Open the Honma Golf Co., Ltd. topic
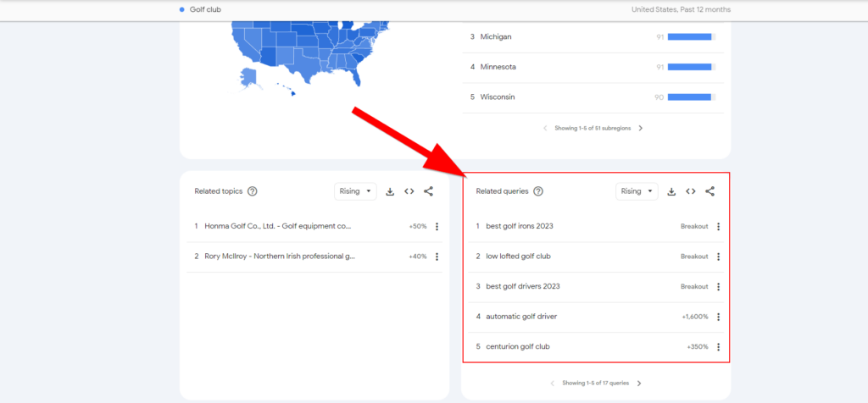 tap(277, 227)
